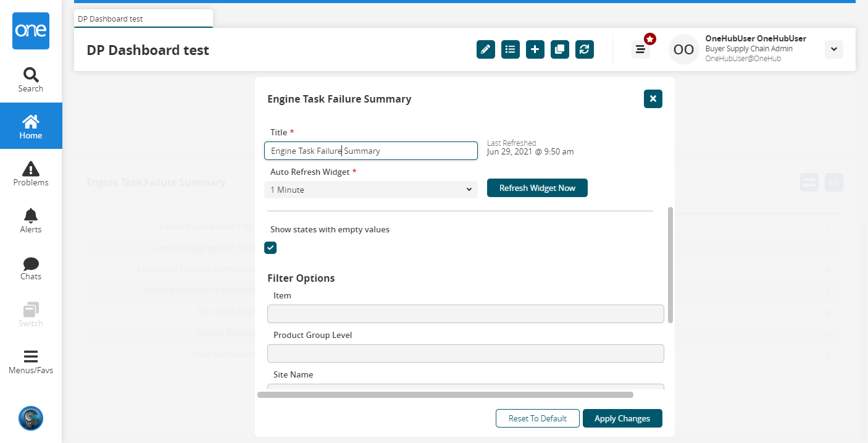
Task: Expand the user profile dropdown arrow
Action: pos(834,49)
